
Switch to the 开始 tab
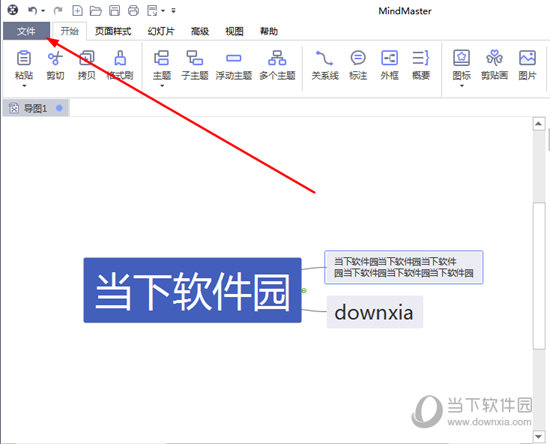point(69,31)
